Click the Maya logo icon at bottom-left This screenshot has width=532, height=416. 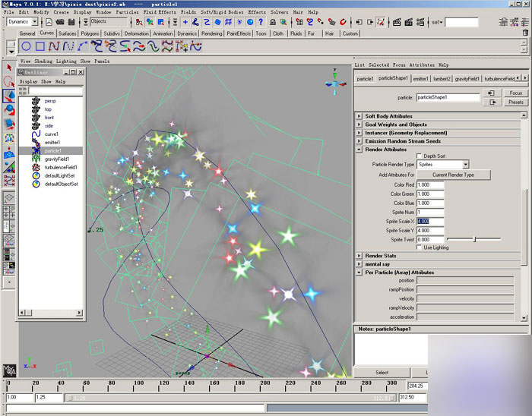8,371
